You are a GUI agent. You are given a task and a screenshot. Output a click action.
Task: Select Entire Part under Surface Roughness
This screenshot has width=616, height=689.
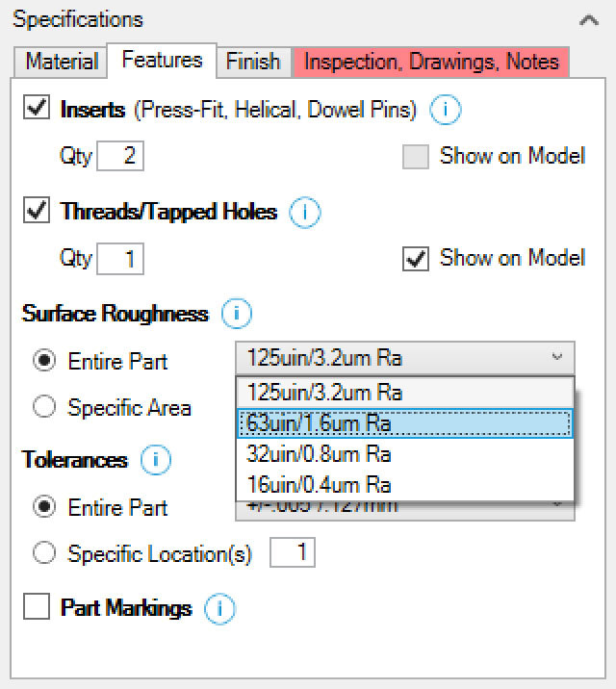click(44, 361)
